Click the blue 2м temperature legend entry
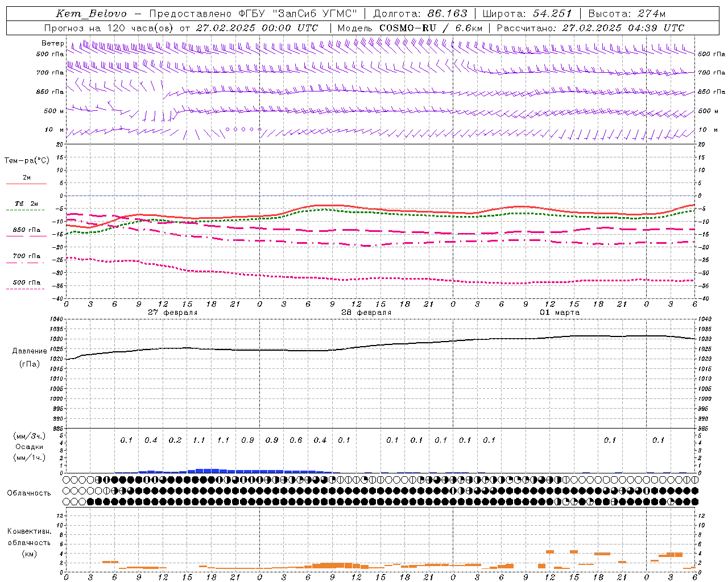The width and height of the screenshot is (728, 582). point(27,178)
